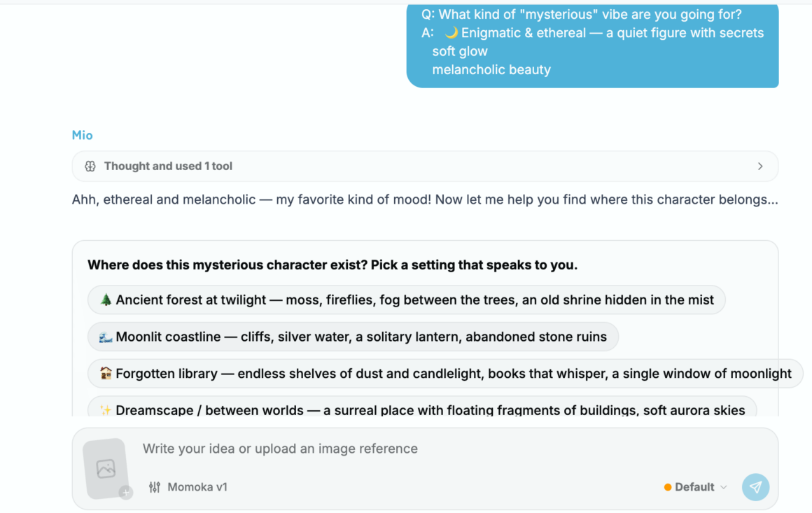812x513 pixels.
Task: Send the message with the paper plane button
Action: (x=755, y=487)
